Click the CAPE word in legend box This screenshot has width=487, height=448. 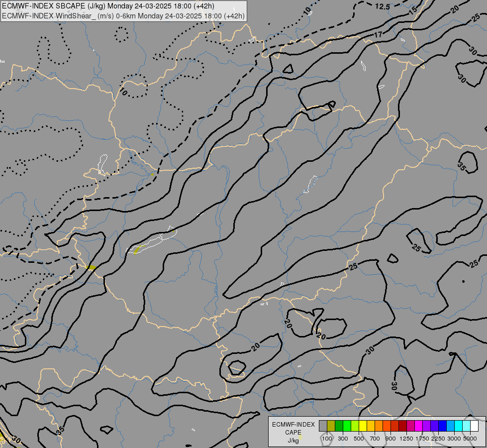click(x=293, y=433)
